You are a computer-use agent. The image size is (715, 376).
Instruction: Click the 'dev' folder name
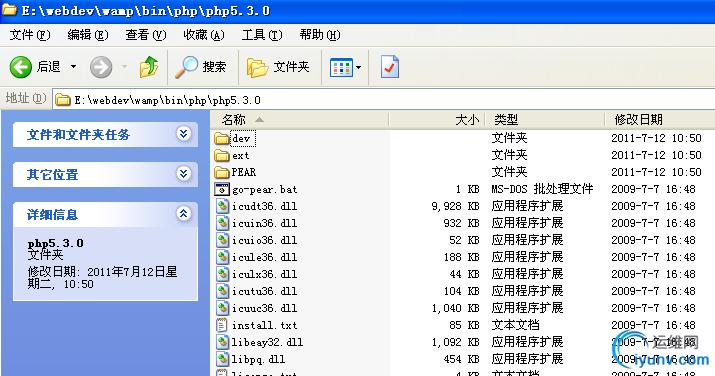point(241,138)
